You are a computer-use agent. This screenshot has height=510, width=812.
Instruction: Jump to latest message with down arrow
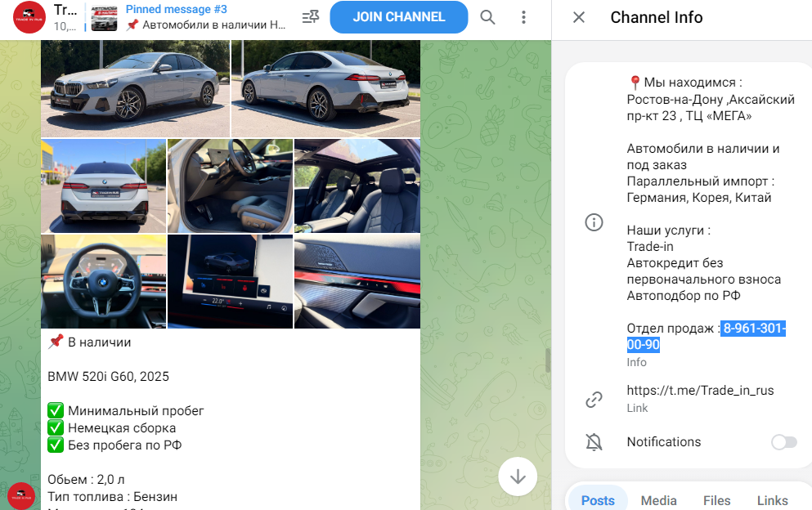click(518, 476)
